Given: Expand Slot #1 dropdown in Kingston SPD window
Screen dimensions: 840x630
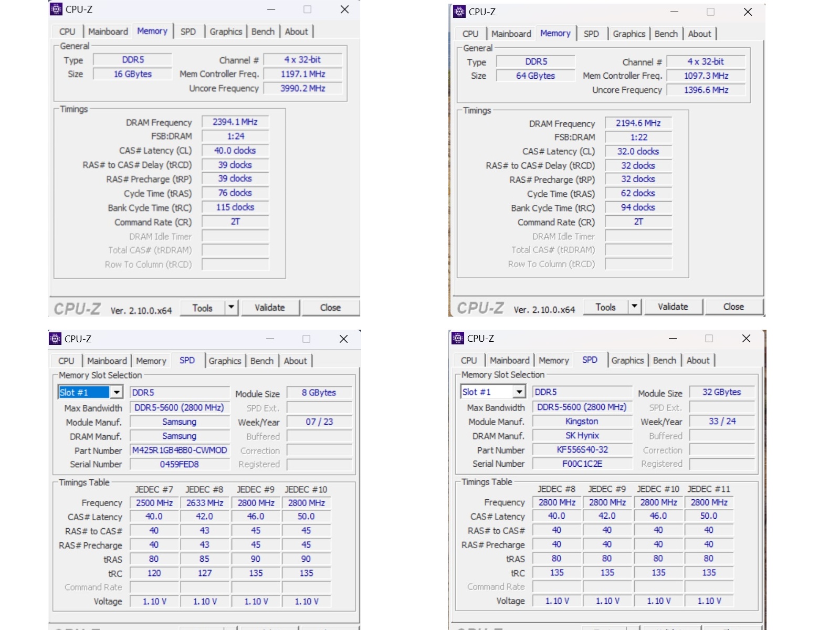Looking at the screenshot, I should [519, 392].
